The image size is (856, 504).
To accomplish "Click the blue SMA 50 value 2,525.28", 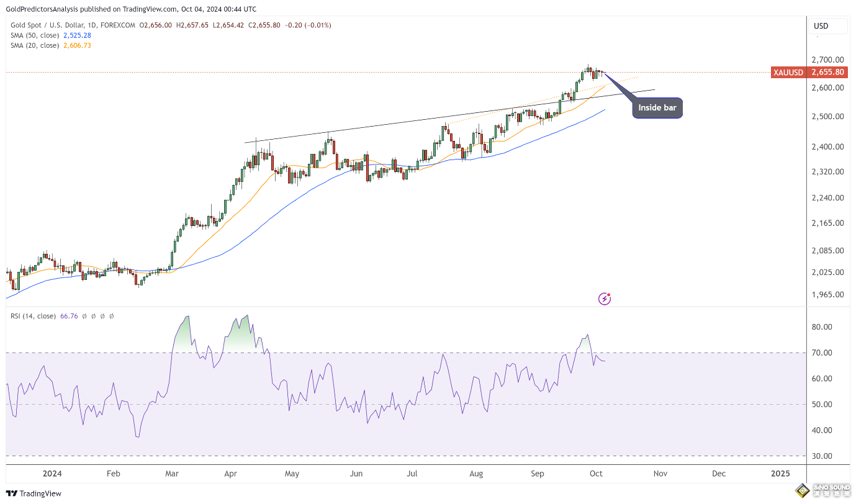I will click(x=78, y=35).
